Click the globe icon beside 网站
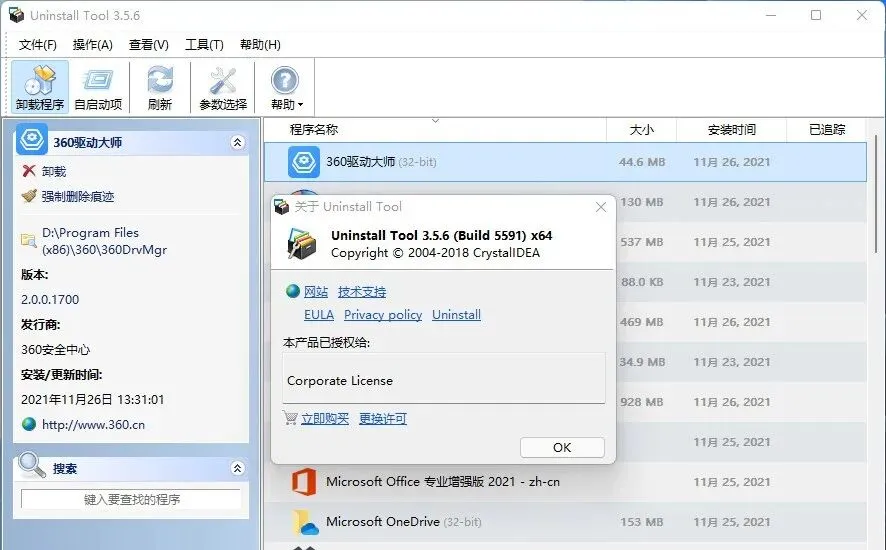Screen dimensions: 886x550 point(292,291)
